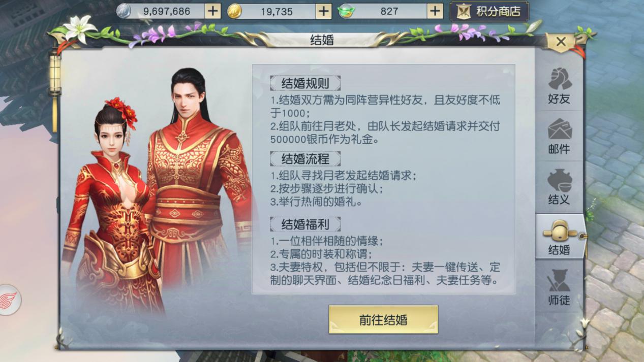Tap the gold coin currency icon

pos(234,11)
